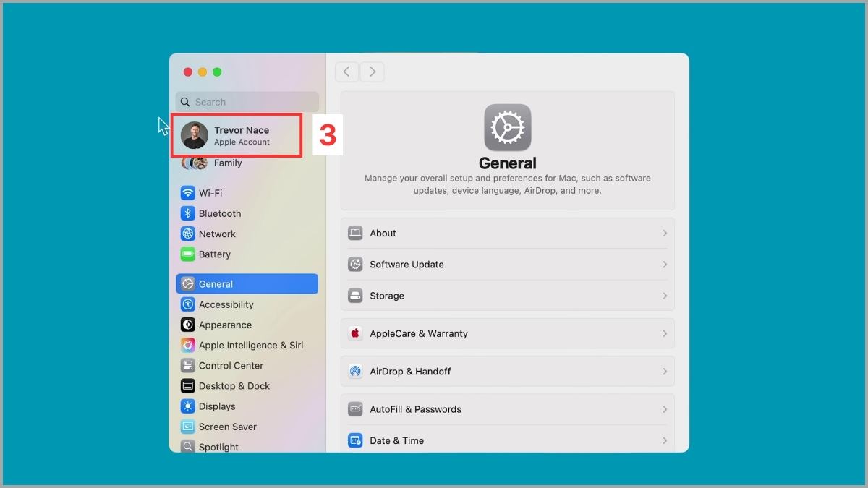Click the Control Center icon
The width and height of the screenshot is (868, 488).
pos(188,365)
